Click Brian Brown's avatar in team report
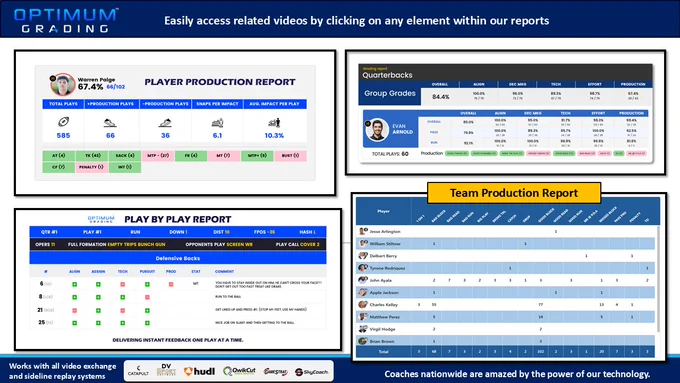 (x=363, y=341)
